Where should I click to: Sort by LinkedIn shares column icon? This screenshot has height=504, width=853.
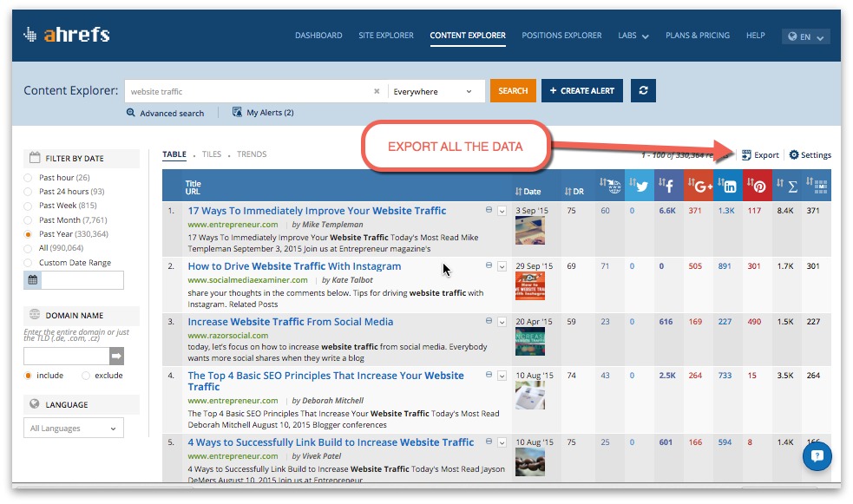coord(728,186)
